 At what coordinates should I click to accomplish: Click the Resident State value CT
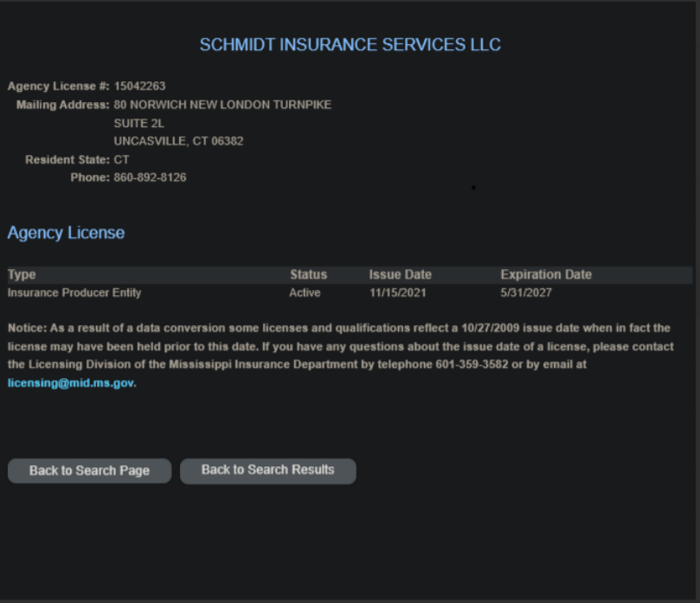pyautogui.click(x=121, y=159)
